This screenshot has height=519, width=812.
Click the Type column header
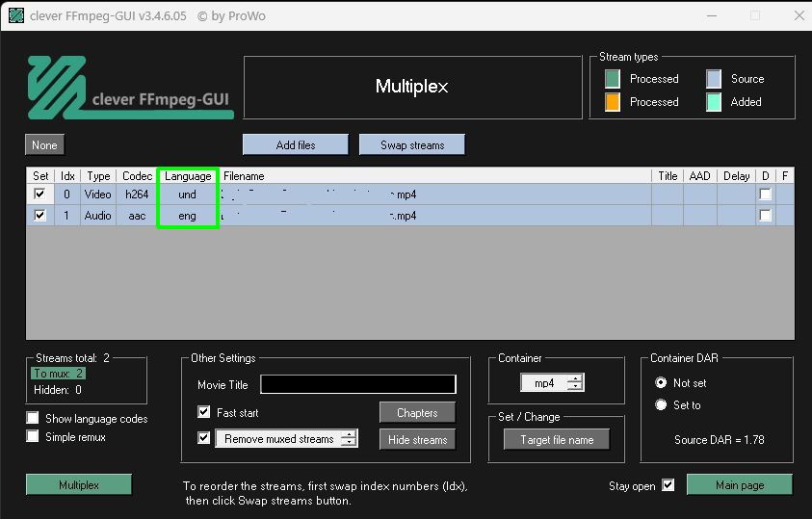98,176
